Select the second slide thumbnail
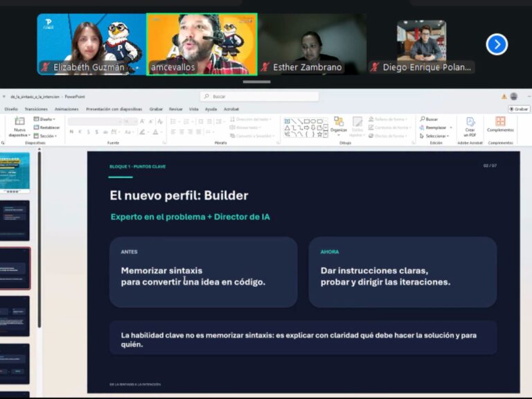 (x=15, y=220)
